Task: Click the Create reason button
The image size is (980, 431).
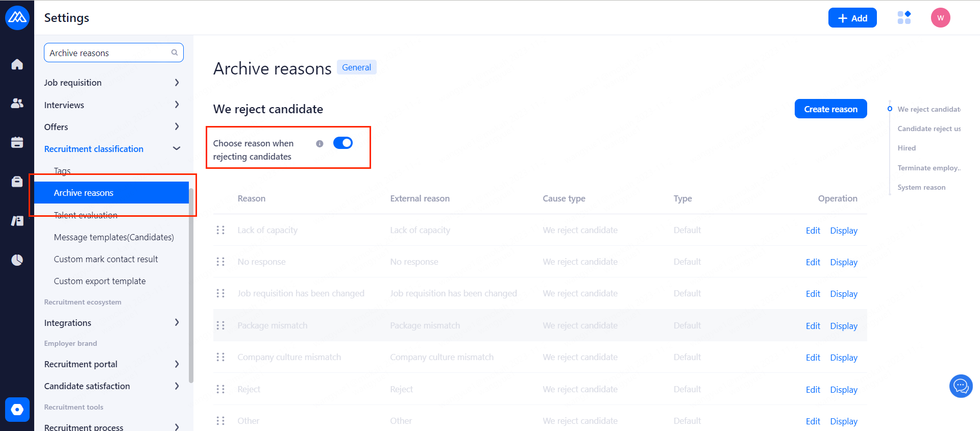Action: [830, 109]
